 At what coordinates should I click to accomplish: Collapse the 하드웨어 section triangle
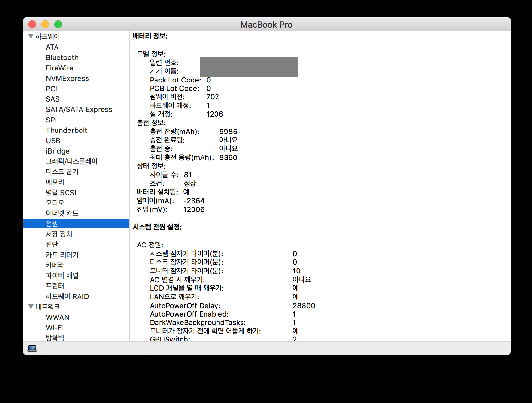click(x=31, y=36)
